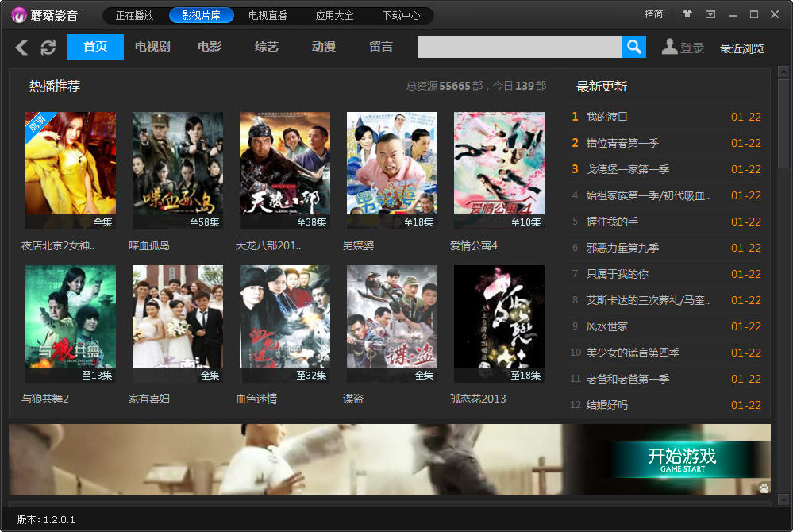Open the skin (shirt) icon
This screenshot has width=793, height=532.
[687, 14]
